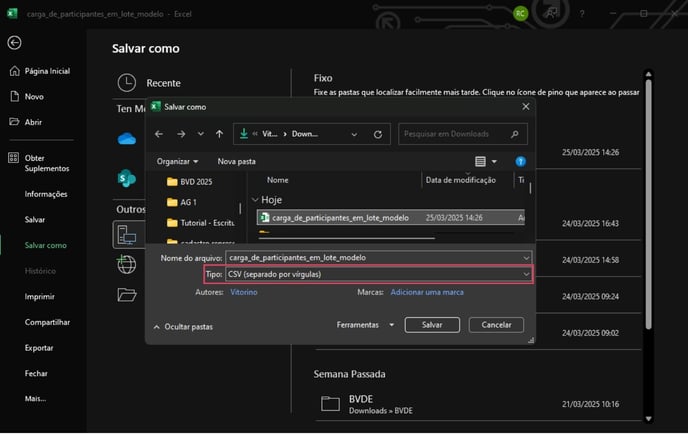Screen dimensions: 688x434
Task: Click the scroll-down arrow of backstage list
Action: (649, 419)
